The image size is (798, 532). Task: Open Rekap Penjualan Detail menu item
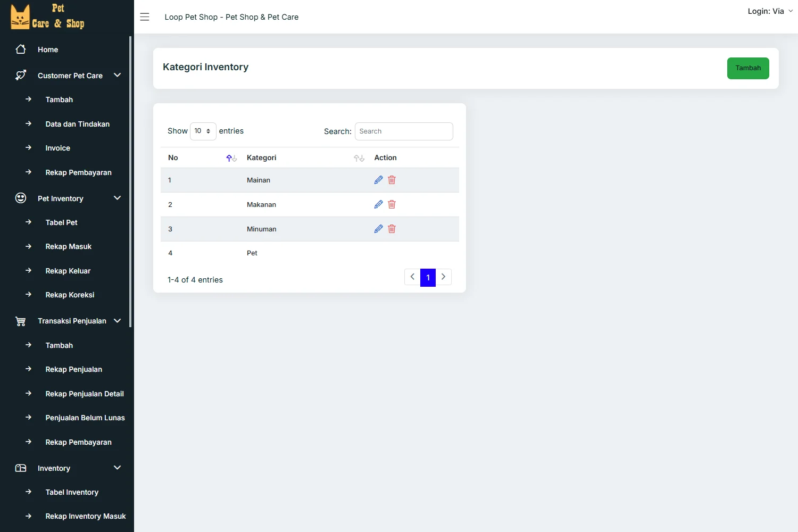click(x=85, y=394)
